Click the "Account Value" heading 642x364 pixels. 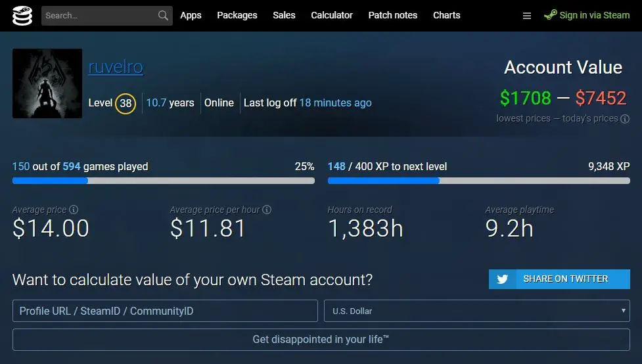563,67
